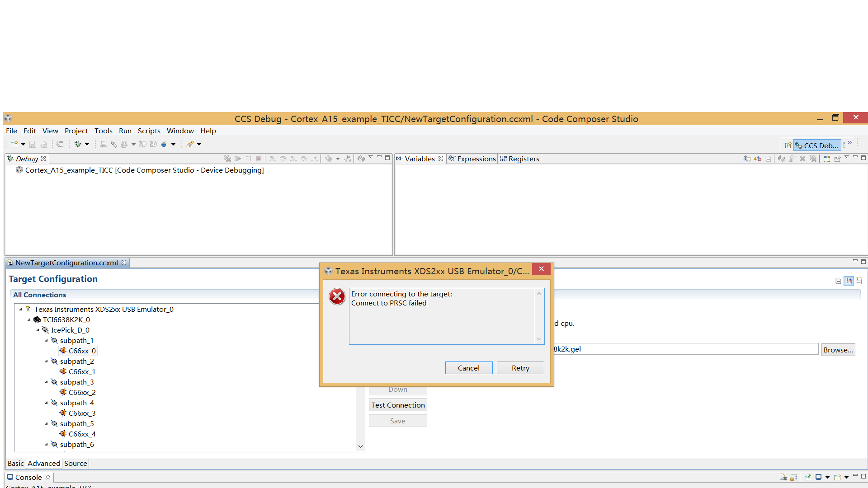
Task: Switch to Advanced tab of target configuration
Action: (x=44, y=464)
